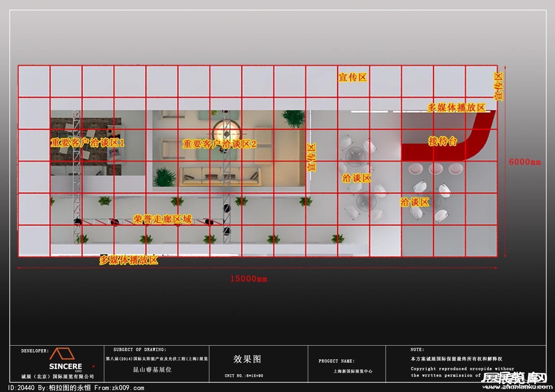Click the 6000mm height dimension text
The image size is (555, 392).
pyautogui.click(x=525, y=162)
